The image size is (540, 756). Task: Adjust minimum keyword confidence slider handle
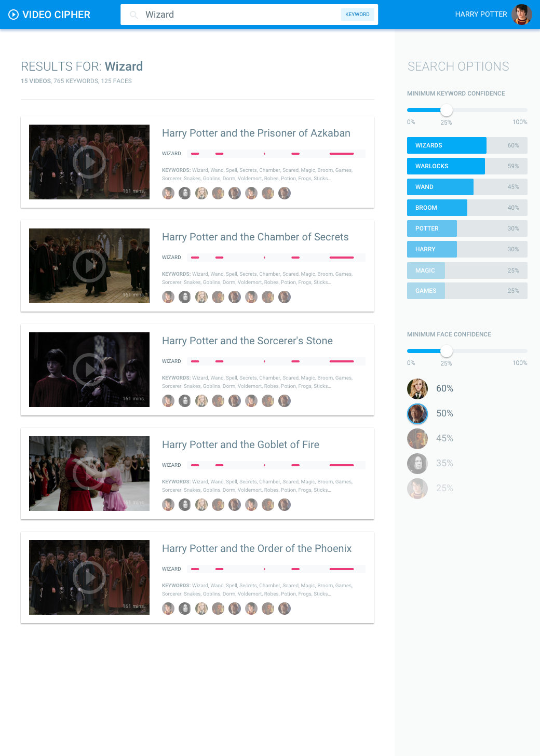tap(447, 110)
